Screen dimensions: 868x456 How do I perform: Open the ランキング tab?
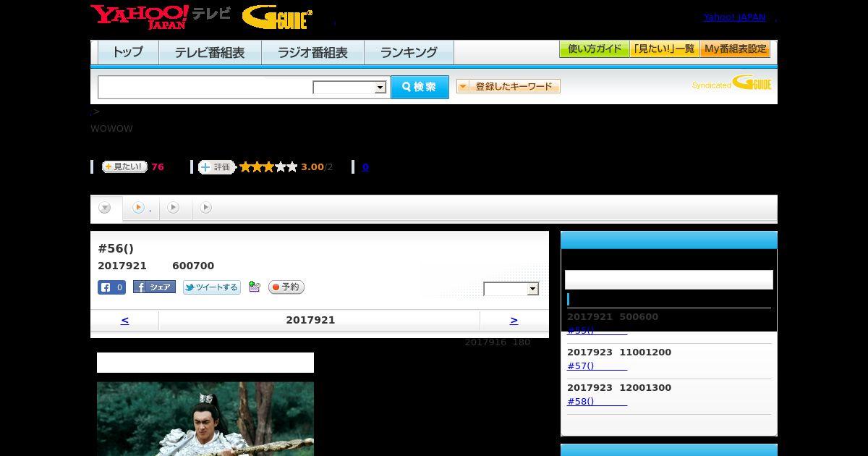(409, 52)
